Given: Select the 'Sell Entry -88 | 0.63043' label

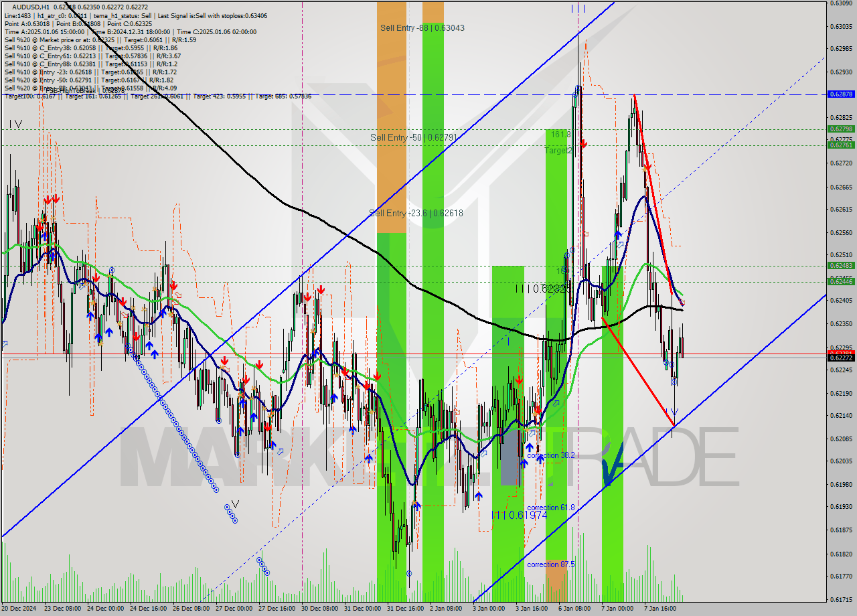Looking at the screenshot, I should [x=422, y=28].
